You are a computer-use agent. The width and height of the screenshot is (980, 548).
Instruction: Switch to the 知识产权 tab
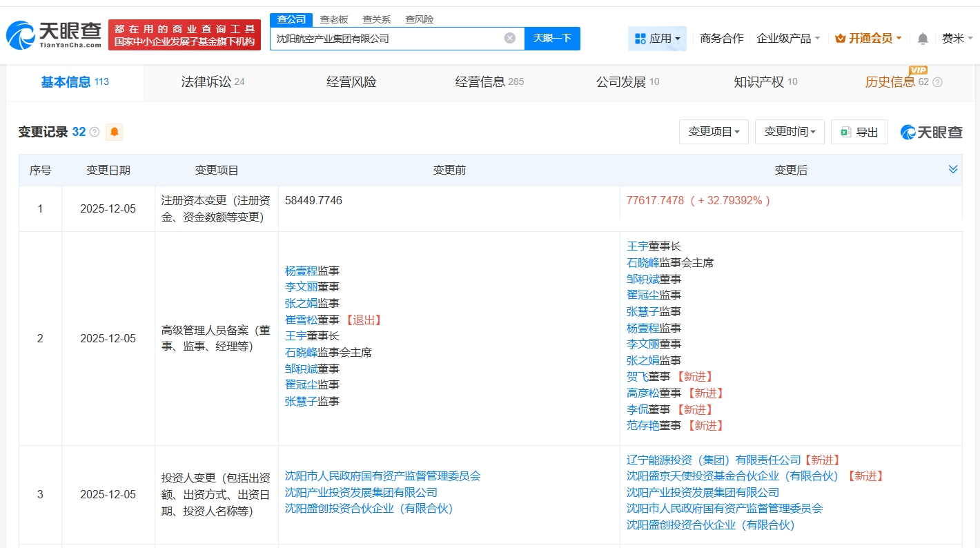(765, 82)
